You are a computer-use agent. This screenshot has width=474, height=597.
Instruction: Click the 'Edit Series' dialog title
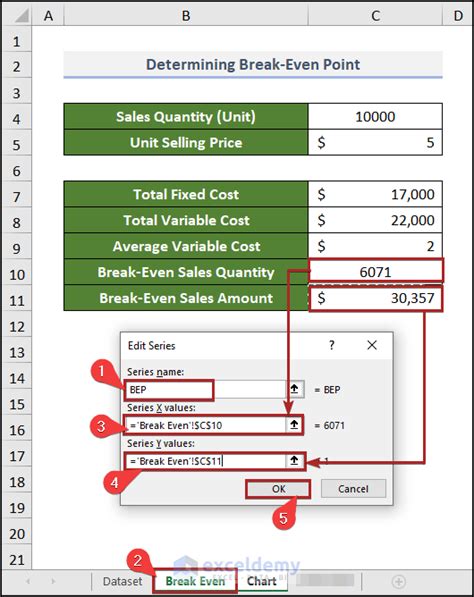152,345
